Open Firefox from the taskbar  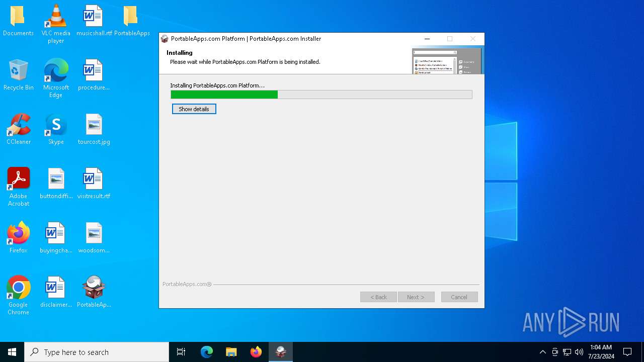(256, 352)
